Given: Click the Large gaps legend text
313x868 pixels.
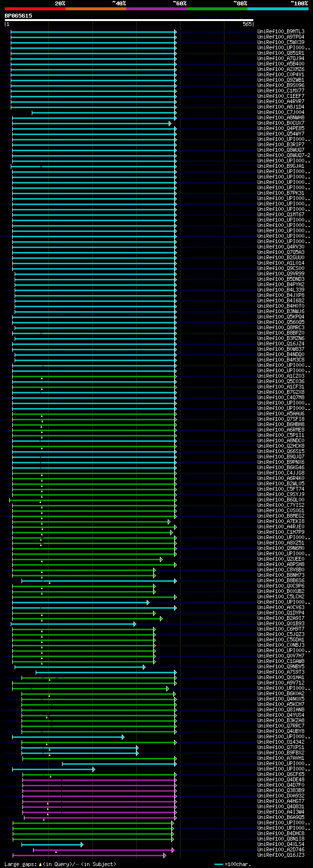Looking at the screenshot, I should tap(60, 864).
